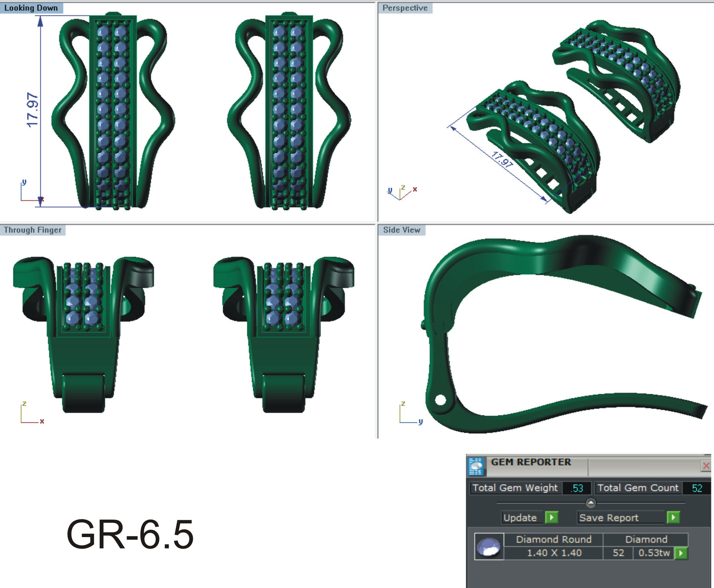Click the Total Gem Weight value field
The width and height of the screenshot is (714, 588).
tap(577, 488)
